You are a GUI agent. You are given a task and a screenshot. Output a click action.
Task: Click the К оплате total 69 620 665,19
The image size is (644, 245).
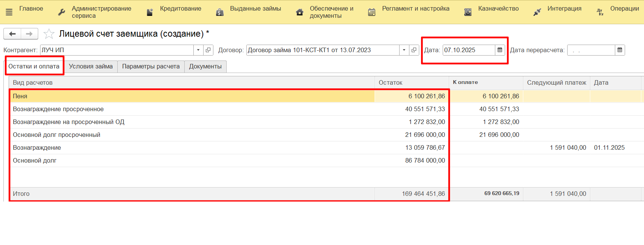tap(502, 193)
